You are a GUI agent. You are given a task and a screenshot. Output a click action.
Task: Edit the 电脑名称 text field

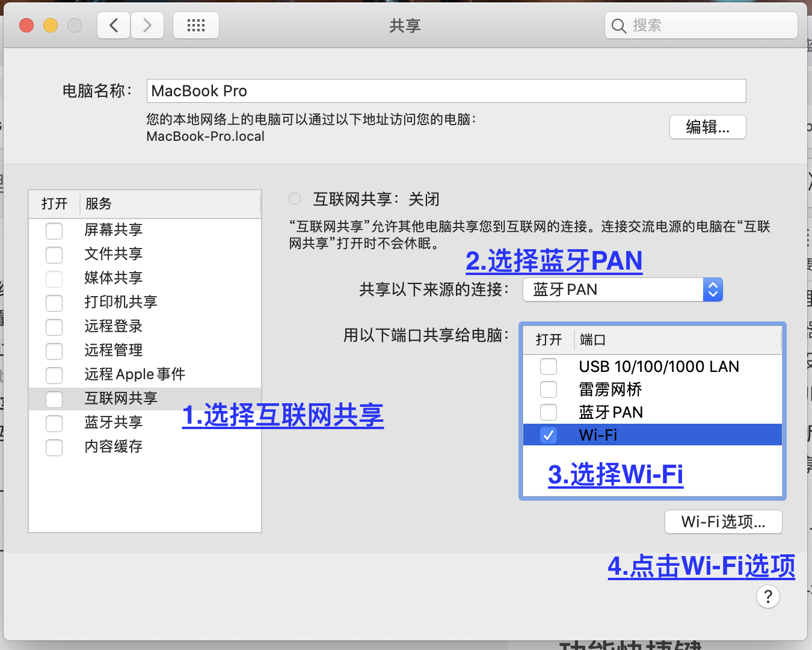pos(446,91)
